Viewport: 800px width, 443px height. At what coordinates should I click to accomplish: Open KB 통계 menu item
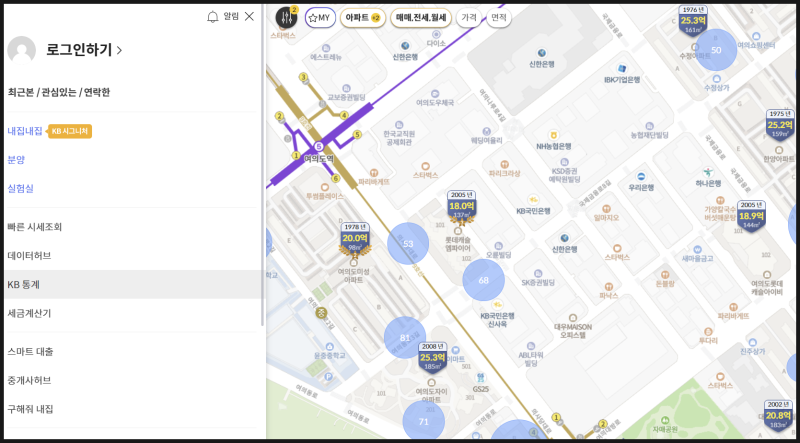[133, 284]
